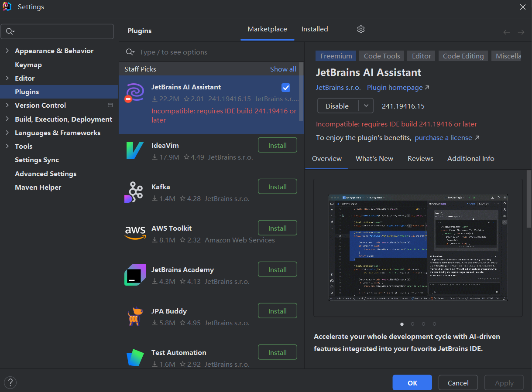Open the Reviews tab
Image resolution: width=532 pixels, height=392 pixels.
(420, 159)
